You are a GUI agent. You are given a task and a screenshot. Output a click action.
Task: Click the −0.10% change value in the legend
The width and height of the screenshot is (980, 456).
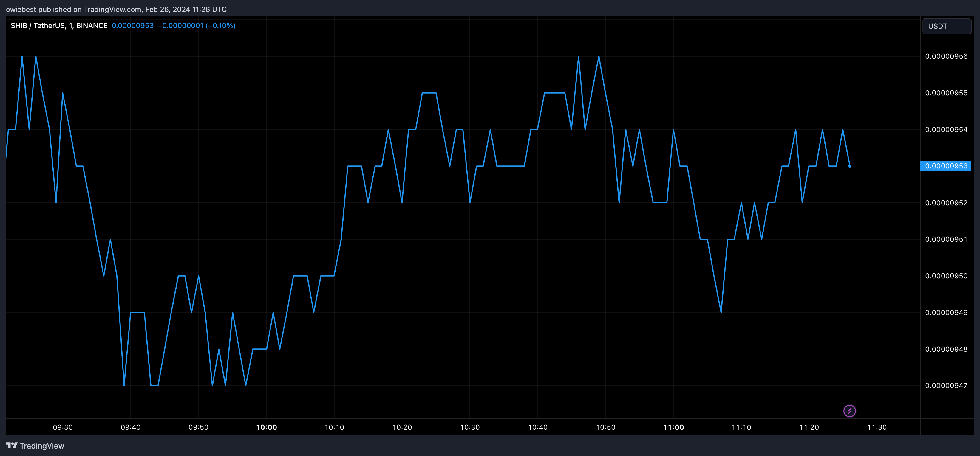click(x=221, y=25)
